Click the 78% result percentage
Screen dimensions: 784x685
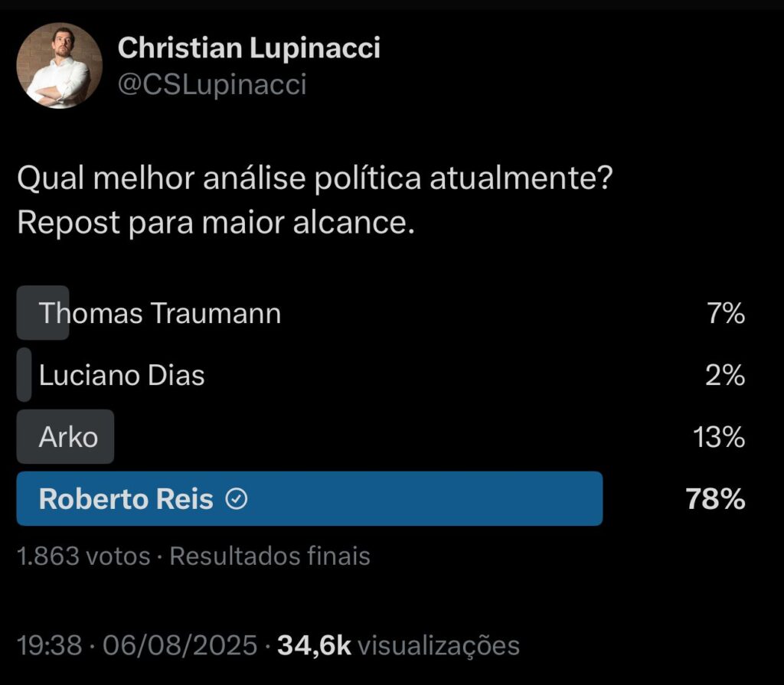[x=716, y=499]
